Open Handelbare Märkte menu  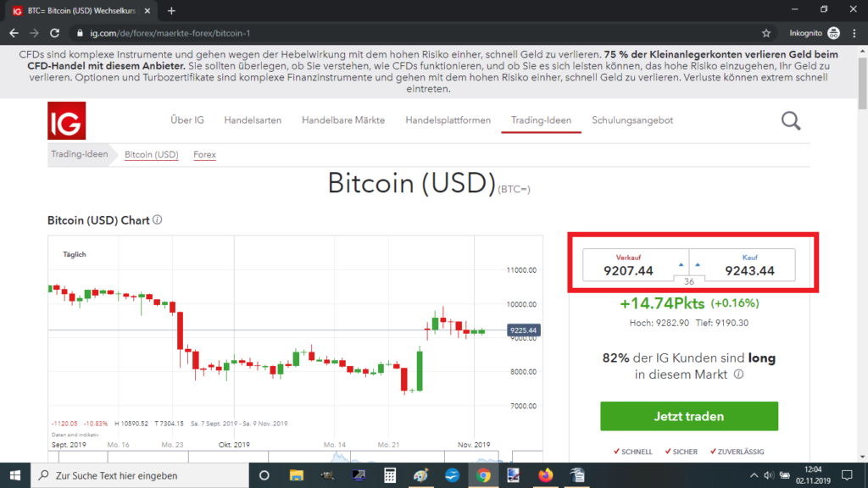(343, 120)
